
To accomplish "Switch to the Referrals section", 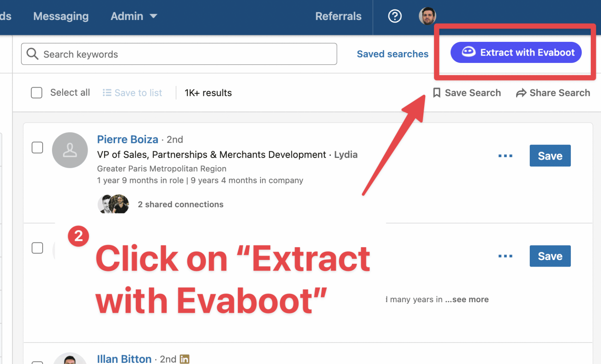I will [338, 16].
